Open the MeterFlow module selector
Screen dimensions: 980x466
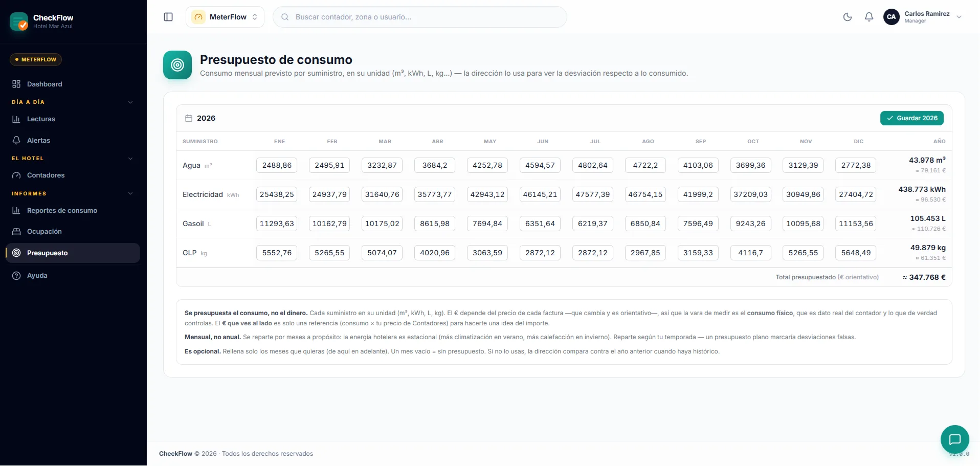tap(225, 17)
